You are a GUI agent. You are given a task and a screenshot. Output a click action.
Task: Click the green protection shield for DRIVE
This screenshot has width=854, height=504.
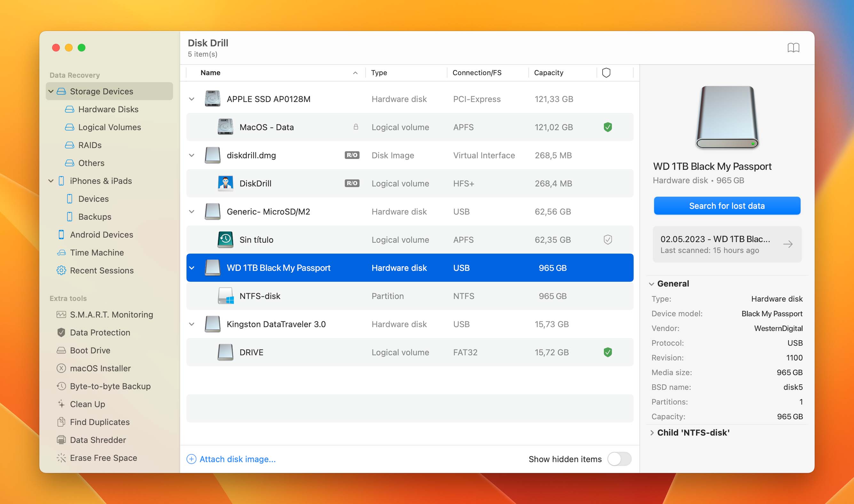tap(608, 352)
